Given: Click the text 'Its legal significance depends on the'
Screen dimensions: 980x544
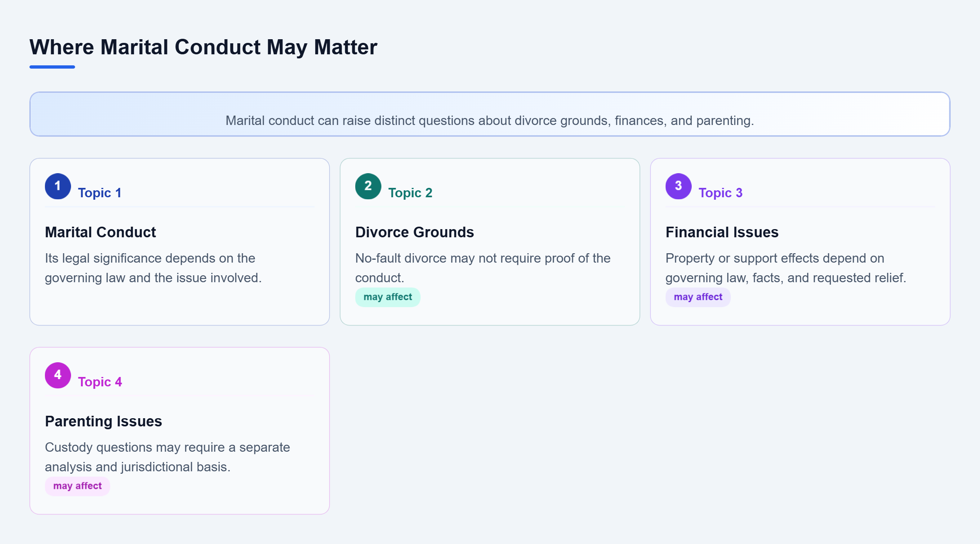Looking at the screenshot, I should (150, 258).
